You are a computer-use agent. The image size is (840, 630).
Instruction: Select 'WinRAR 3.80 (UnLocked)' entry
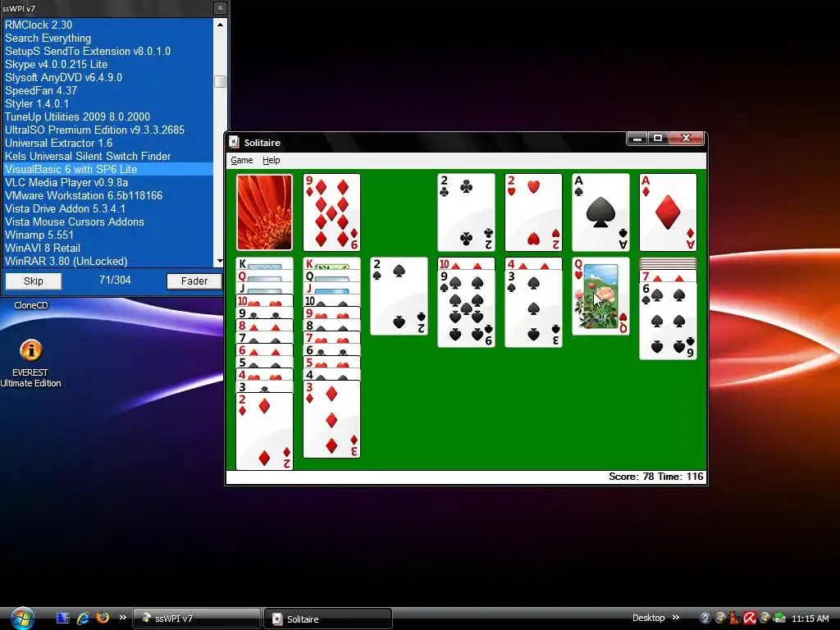[x=108, y=261]
